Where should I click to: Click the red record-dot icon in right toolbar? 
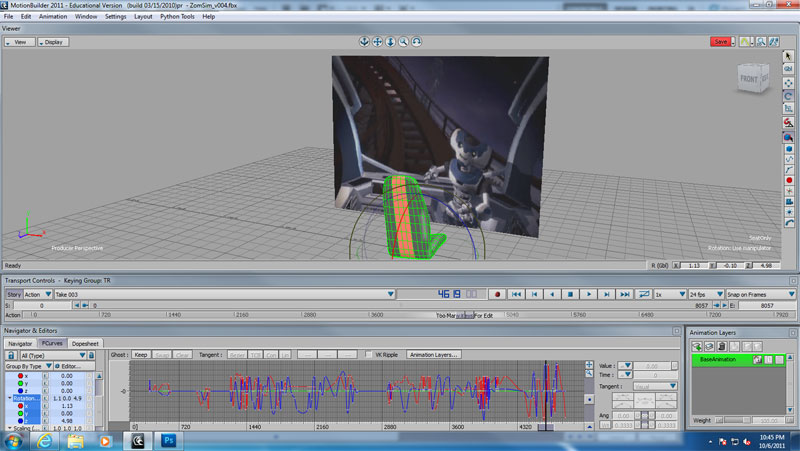pos(789,181)
